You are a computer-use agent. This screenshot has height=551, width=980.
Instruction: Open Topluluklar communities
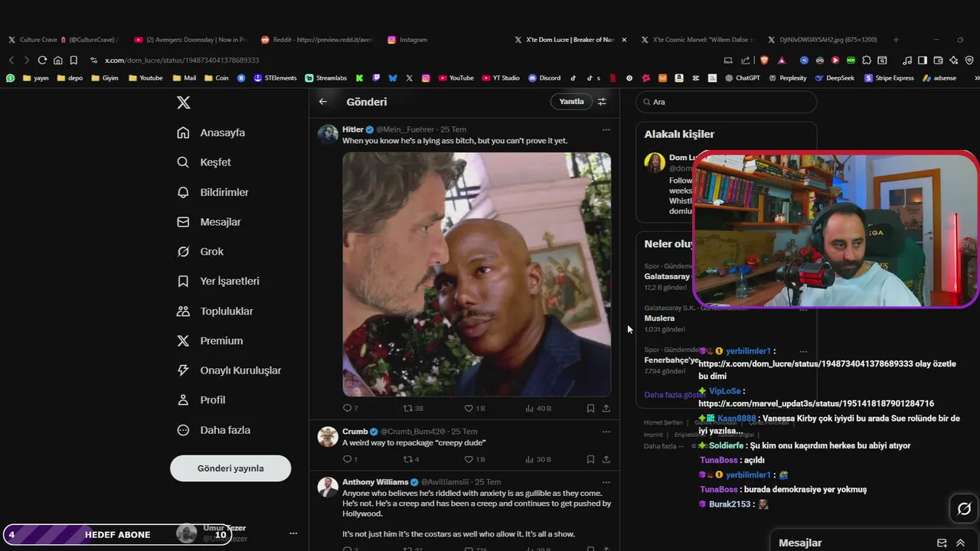[214, 311]
